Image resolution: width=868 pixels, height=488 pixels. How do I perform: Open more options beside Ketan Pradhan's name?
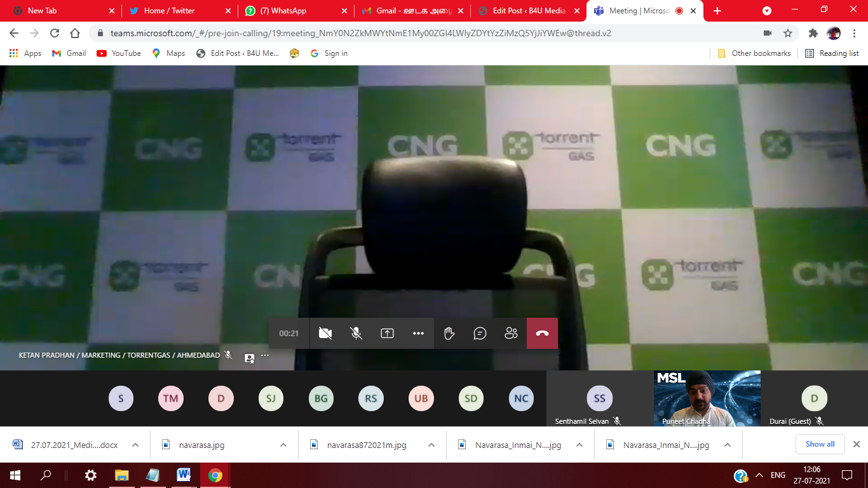(x=265, y=356)
